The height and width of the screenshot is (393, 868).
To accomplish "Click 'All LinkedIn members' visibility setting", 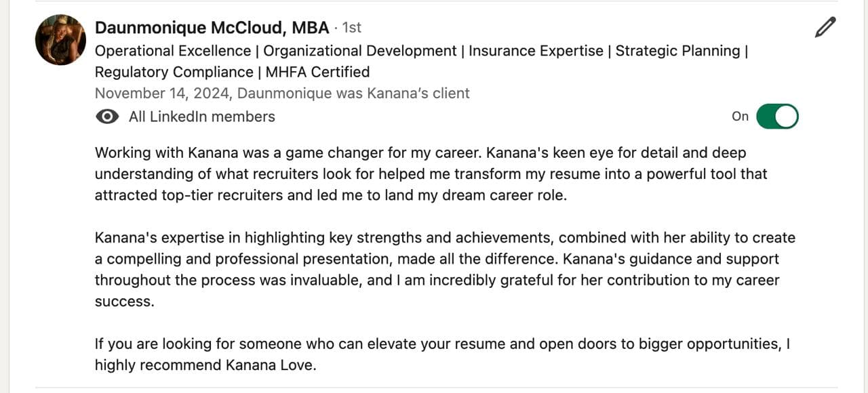I will 201,117.
